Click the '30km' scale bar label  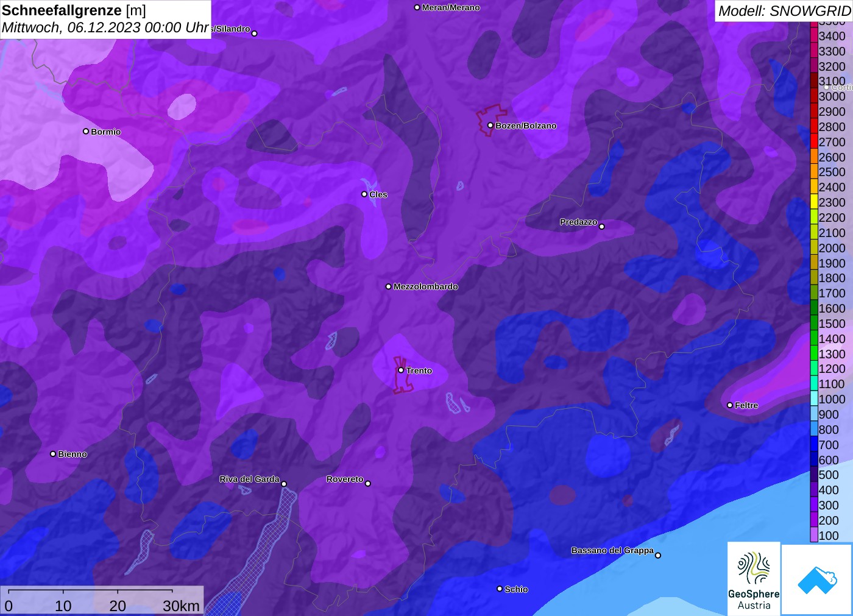(181, 606)
